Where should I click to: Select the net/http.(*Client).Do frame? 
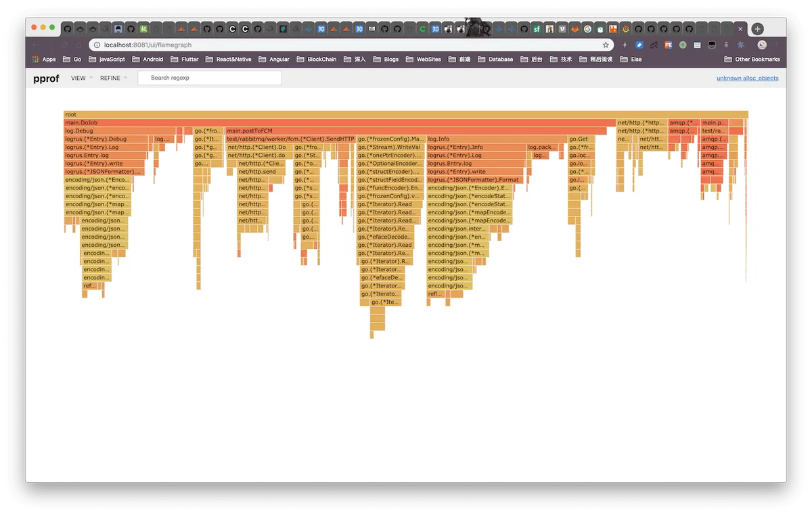point(260,147)
